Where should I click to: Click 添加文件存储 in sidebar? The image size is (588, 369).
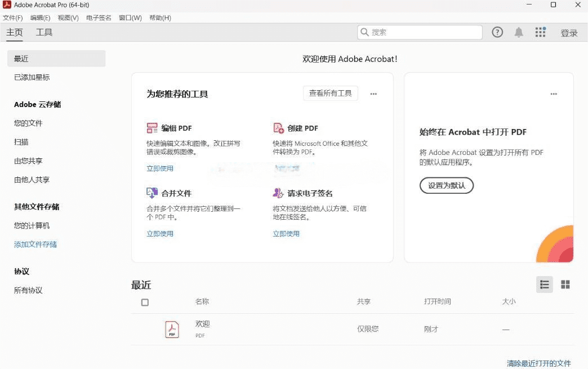[35, 244]
